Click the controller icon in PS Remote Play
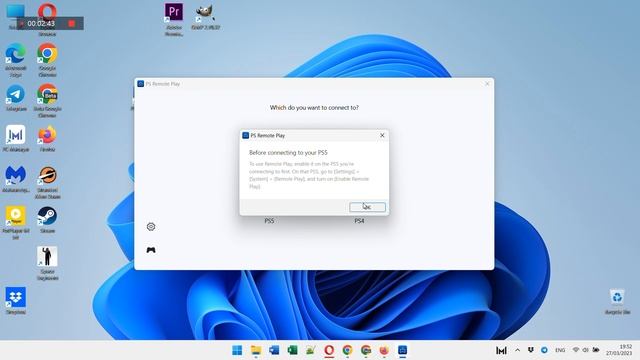 point(151,250)
